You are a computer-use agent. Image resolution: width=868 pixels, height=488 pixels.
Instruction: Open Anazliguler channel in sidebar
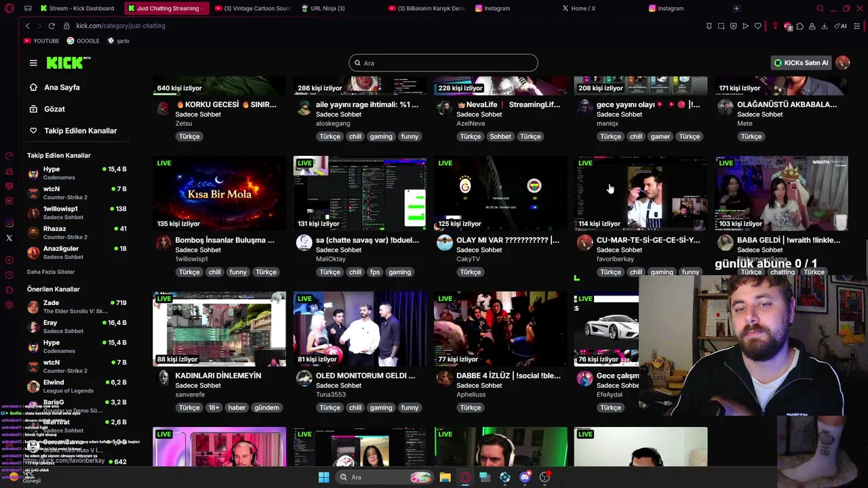77,252
